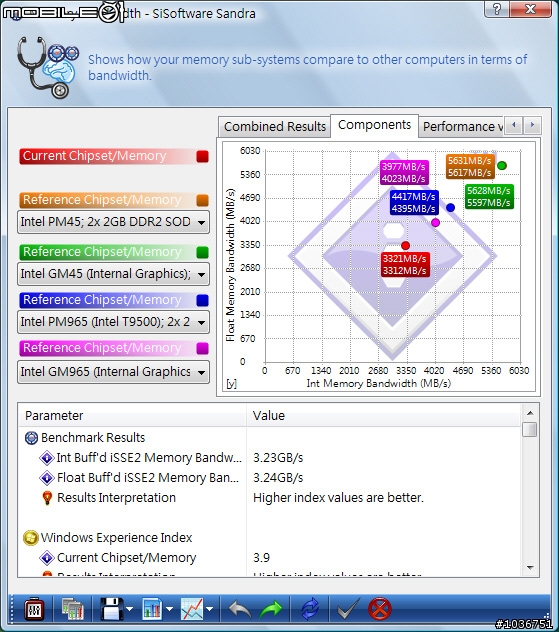
Task: Click the module options icon in bottom toolbar
Action: [34, 609]
